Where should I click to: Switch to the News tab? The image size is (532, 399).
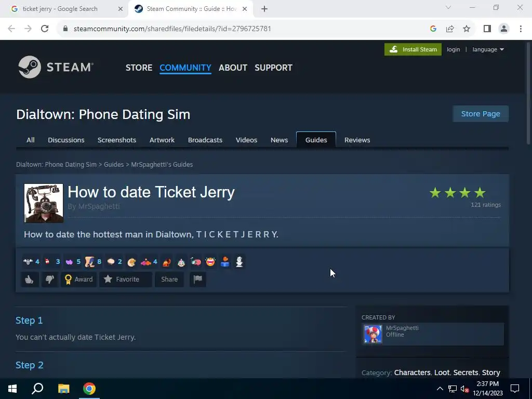tap(279, 140)
